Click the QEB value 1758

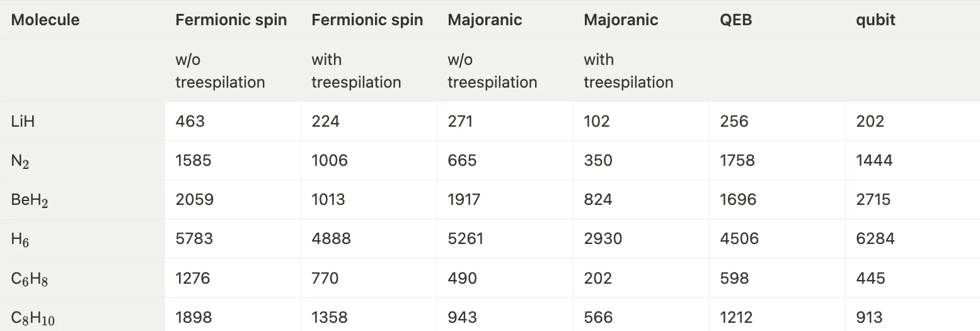tap(737, 160)
